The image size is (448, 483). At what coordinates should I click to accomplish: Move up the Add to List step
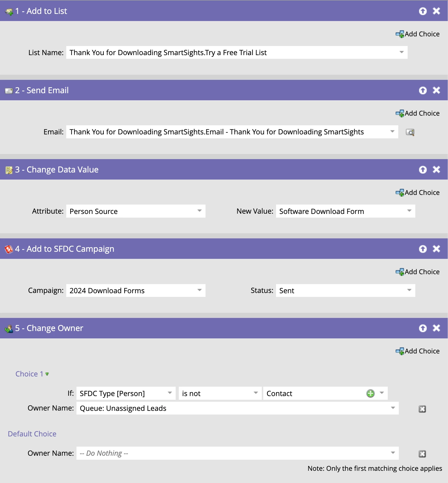click(x=423, y=11)
